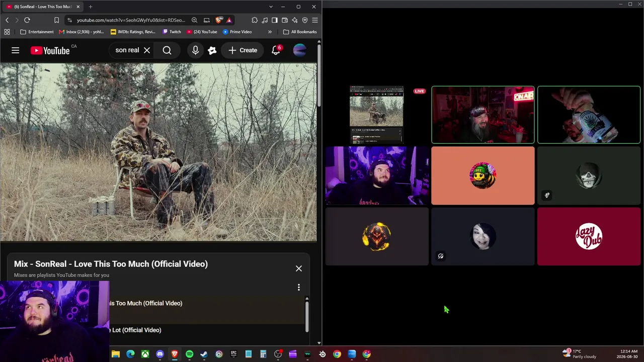Open the (24) YouTube bookmark
Screen dimensions: 644x362
(202, 32)
